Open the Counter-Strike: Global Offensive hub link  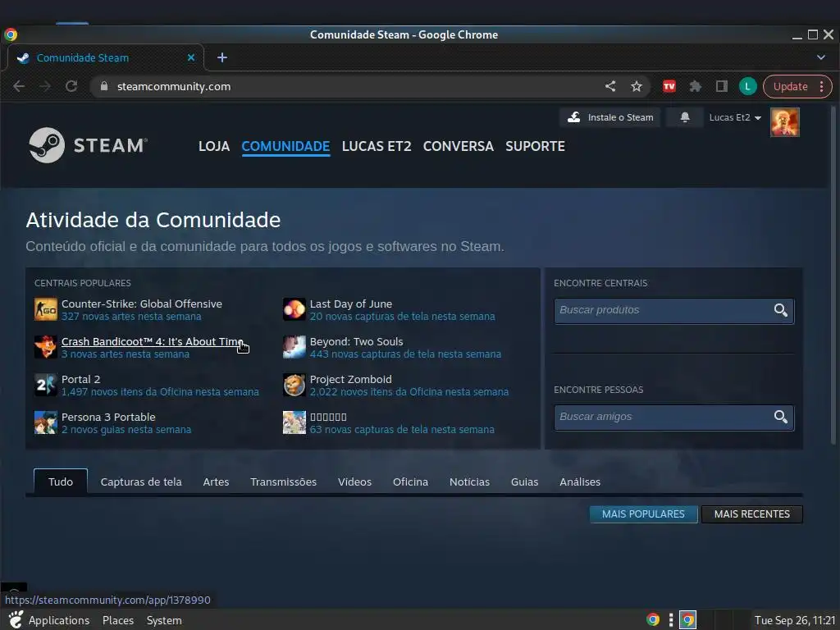click(x=141, y=304)
